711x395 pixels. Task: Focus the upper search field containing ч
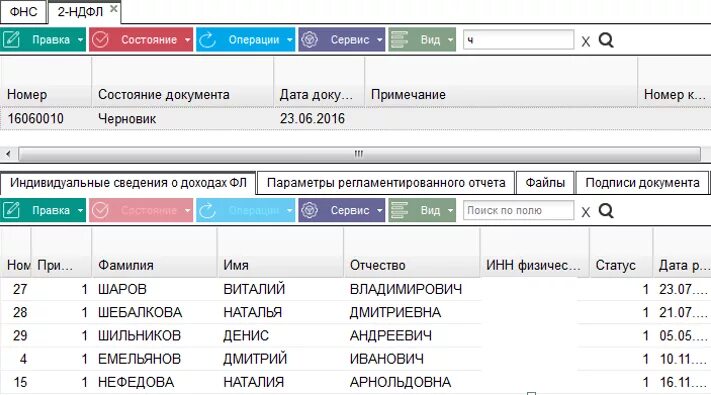click(518, 40)
